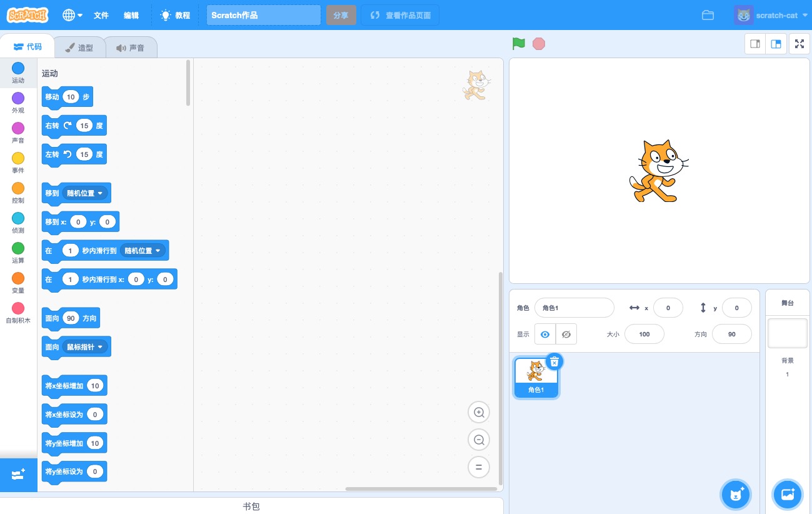The width and height of the screenshot is (812, 514).
Task: Click the 移动 10 步 block
Action: click(67, 97)
